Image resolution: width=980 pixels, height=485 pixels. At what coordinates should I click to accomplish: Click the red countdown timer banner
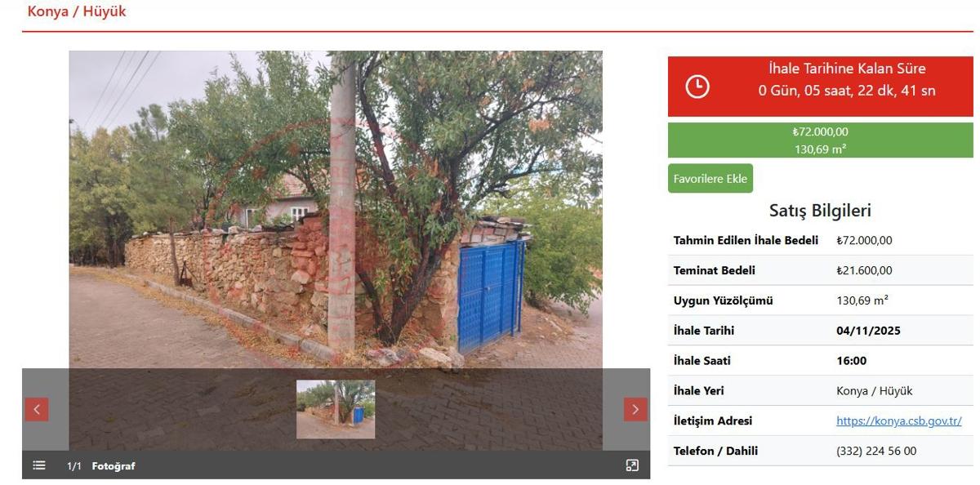click(x=821, y=87)
